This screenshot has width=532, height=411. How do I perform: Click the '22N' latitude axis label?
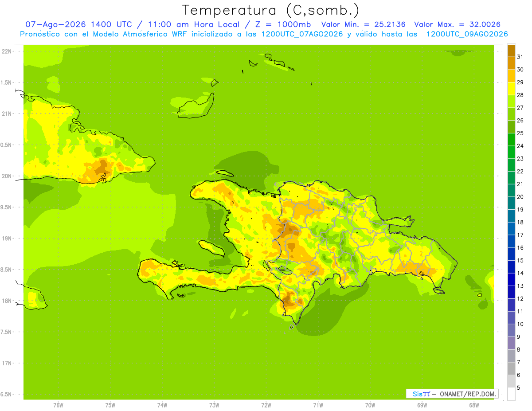pos(7,51)
